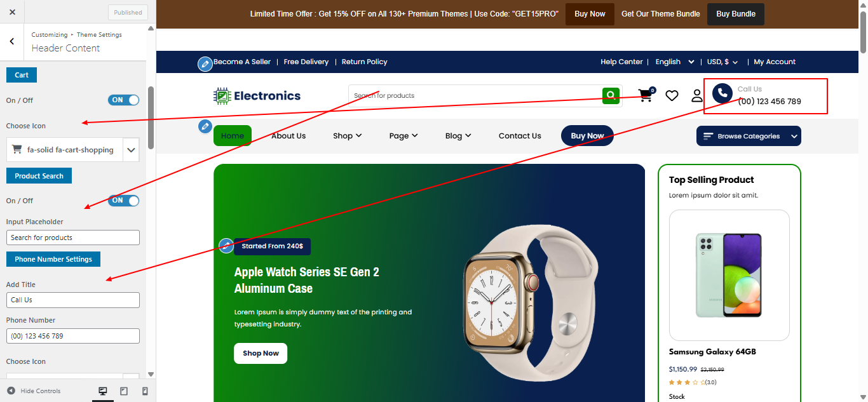Screen dimensions: 868x402
Task: Click the Phone Number input field
Action: pos(73,336)
